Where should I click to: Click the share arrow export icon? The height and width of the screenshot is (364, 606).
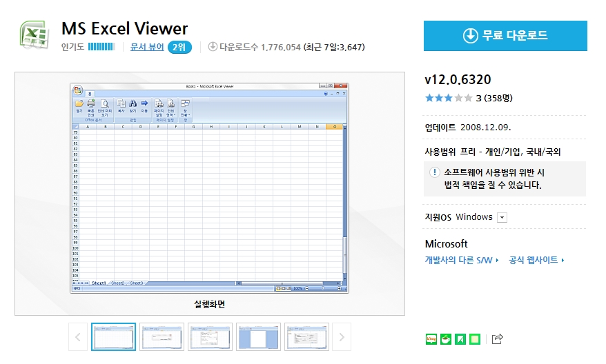click(498, 339)
